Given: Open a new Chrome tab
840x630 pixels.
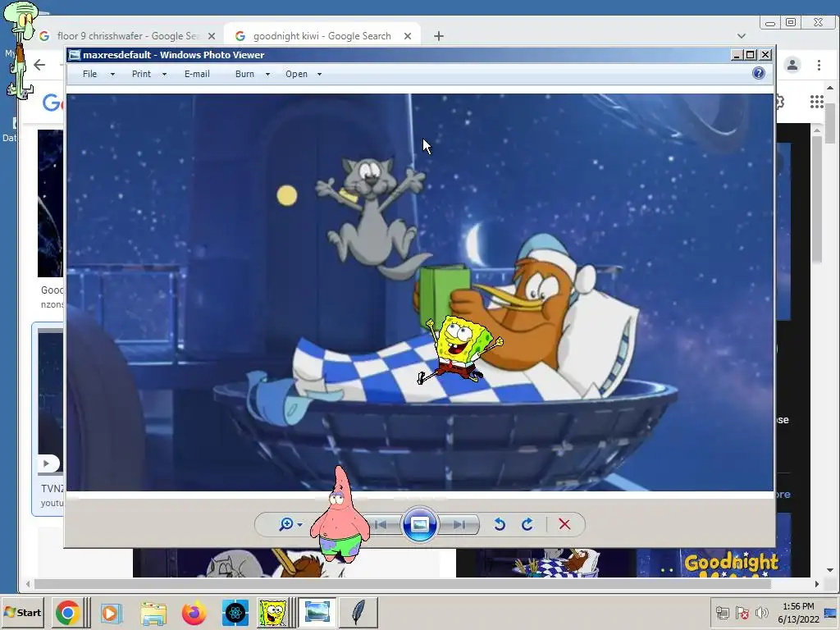Looking at the screenshot, I should (x=439, y=36).
